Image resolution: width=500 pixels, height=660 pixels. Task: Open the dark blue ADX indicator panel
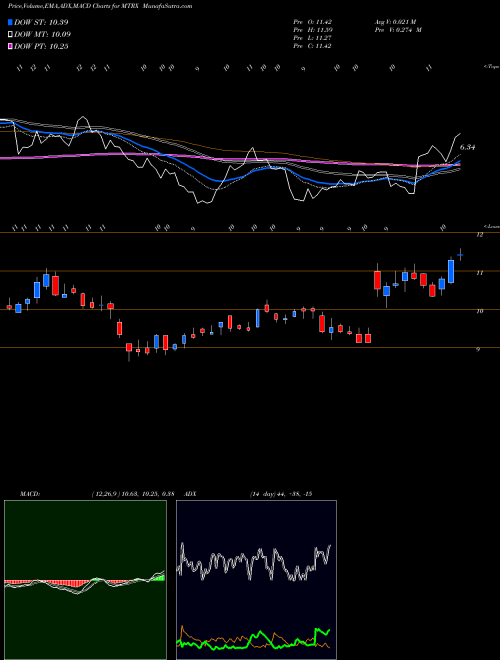click(x=256, y=580)
